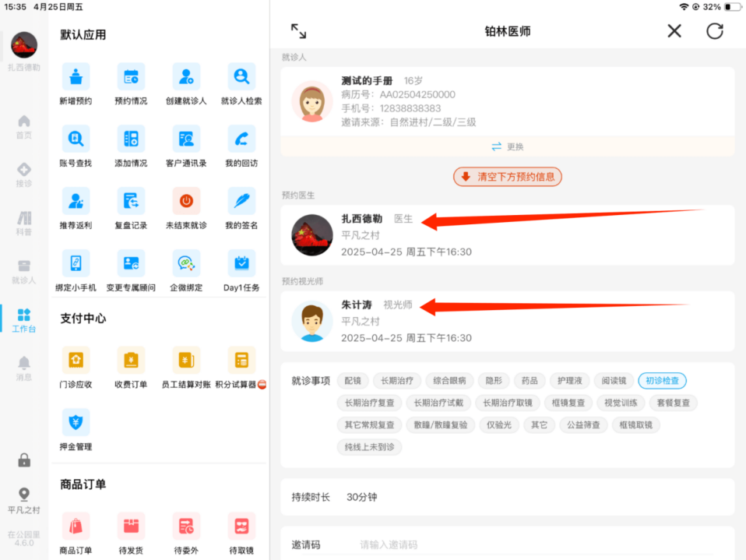746x560 pixels.
Task: Open the 变更专属顾问 app icon
Action: (x=131, y=263)
